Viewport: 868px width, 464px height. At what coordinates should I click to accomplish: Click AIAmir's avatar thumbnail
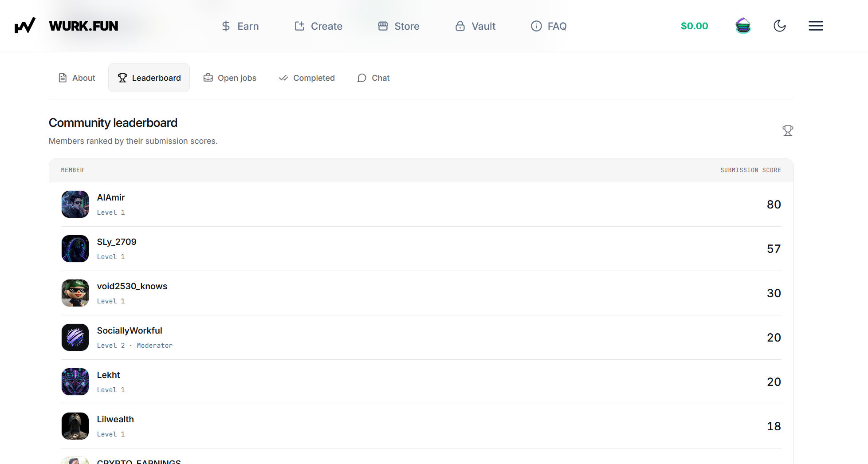click(75, 204)
